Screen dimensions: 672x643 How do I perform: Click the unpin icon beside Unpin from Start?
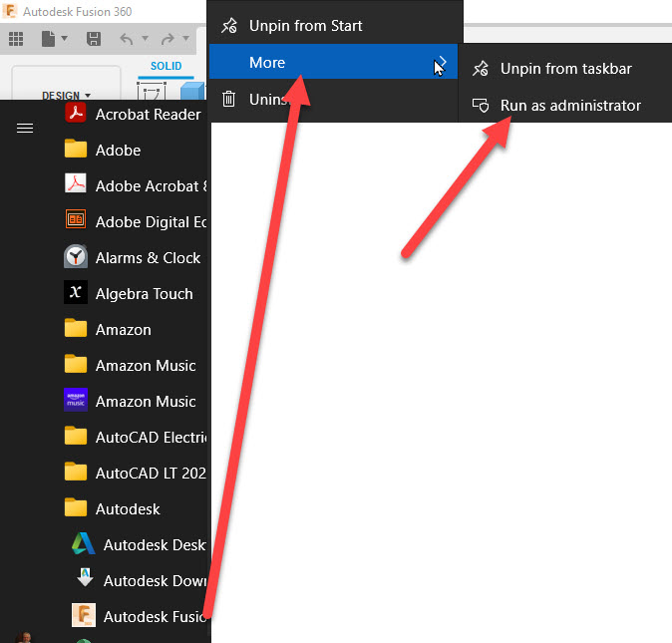229,26
